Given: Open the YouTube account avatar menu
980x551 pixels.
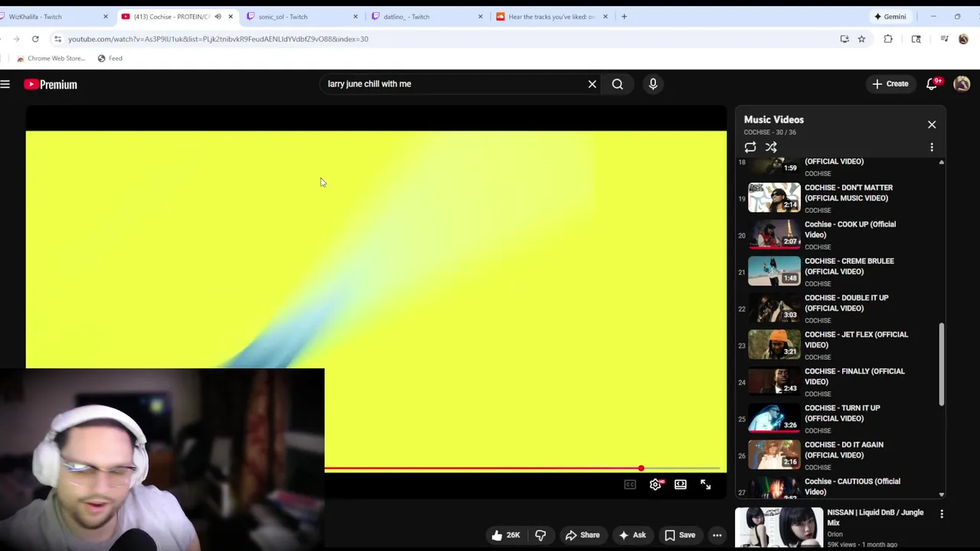Looking at the screenshot, I should 962,84.
